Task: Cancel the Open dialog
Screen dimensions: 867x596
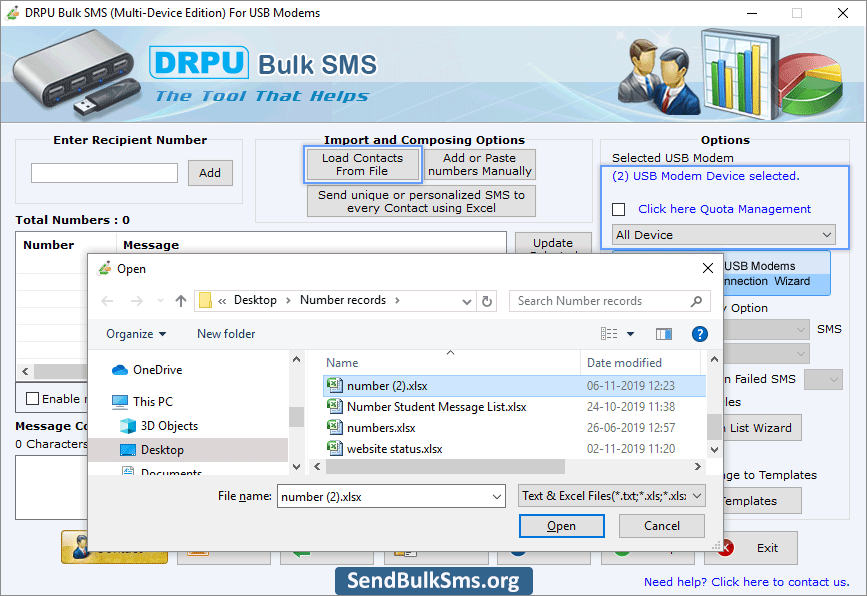Action: coord(661,526)
